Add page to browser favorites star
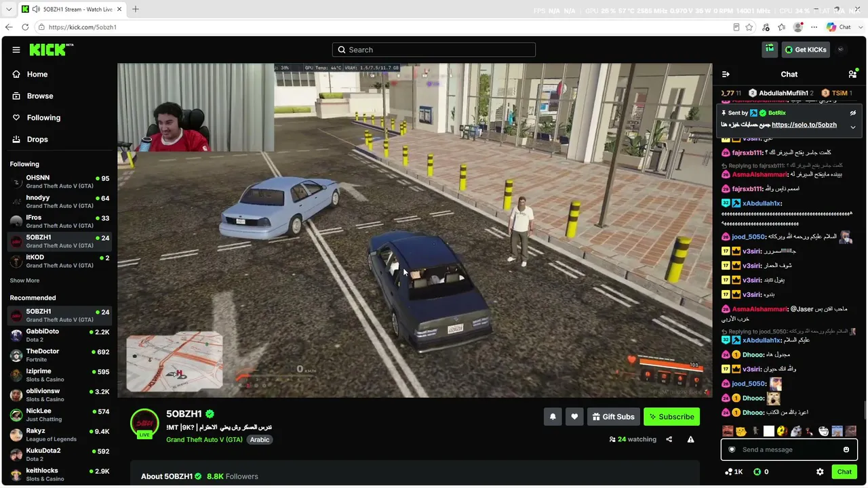Image resolution: width=868 pixels, height=488 pixels. tap(749, 27)
